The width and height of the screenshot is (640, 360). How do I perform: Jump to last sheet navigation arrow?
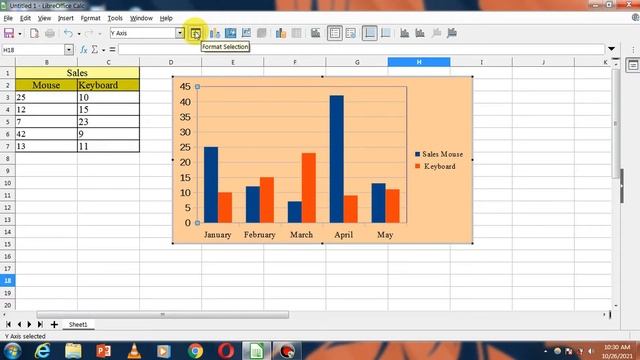click(40, 324)
